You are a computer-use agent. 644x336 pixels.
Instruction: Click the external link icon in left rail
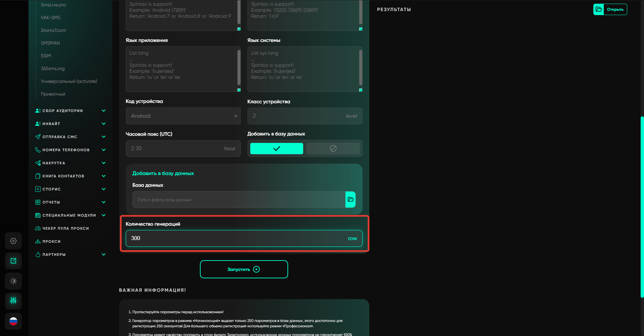click(13, 261)
